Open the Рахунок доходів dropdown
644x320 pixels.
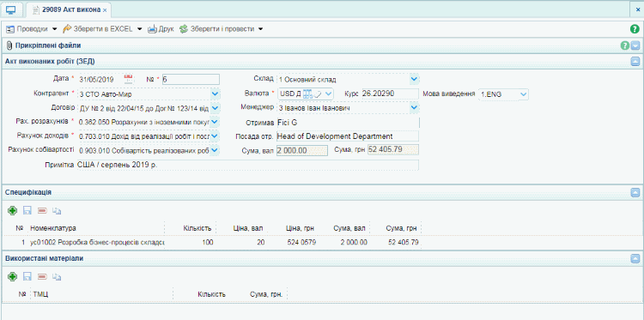216,136
